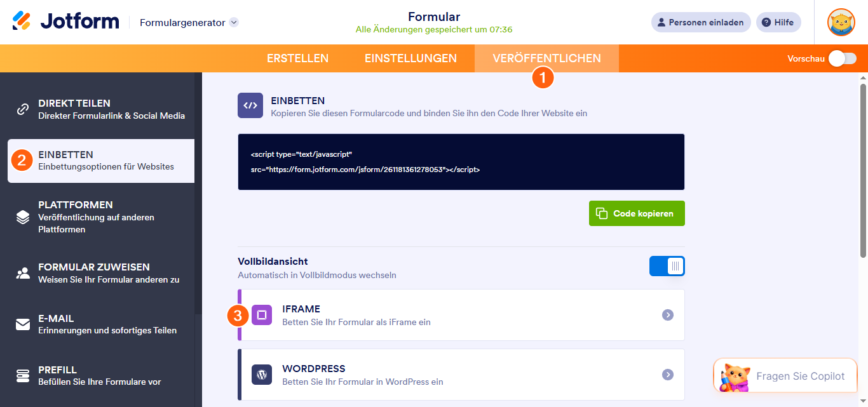Disable the Vollbildansicht switch
The height and width of the screenshot is (407, 868).
[x=667, y=266]
